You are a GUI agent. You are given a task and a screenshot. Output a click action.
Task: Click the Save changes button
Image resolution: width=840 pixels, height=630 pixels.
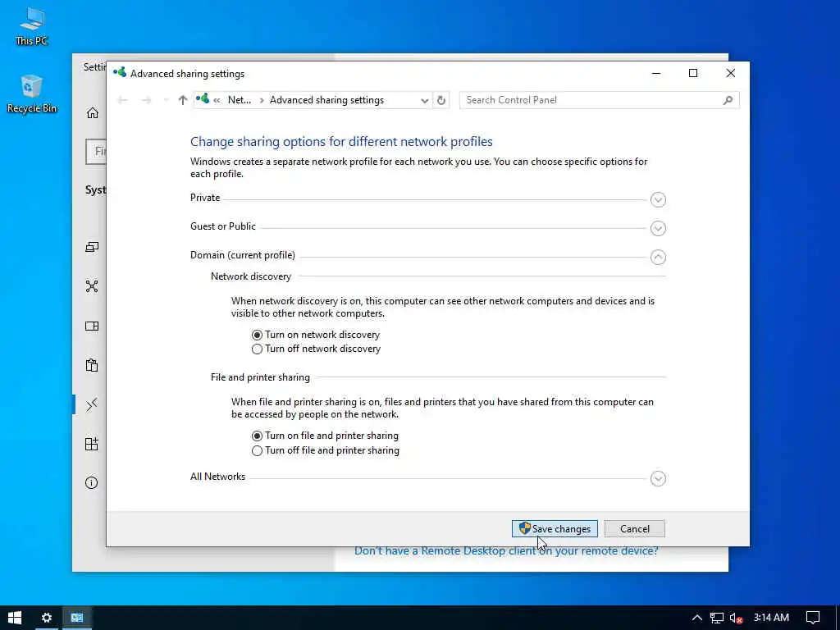tap(555, 529)
